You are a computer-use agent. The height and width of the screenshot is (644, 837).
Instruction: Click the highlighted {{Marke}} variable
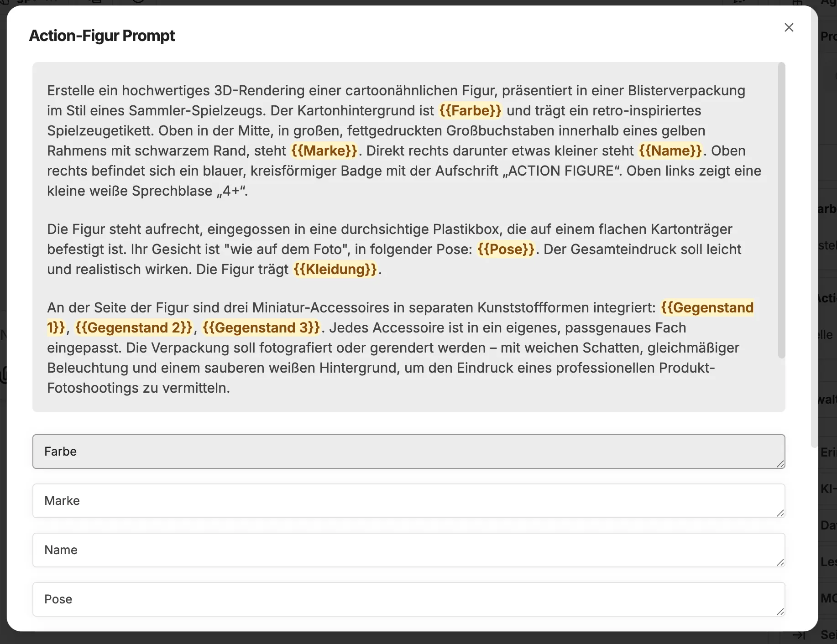click(324, 151)
